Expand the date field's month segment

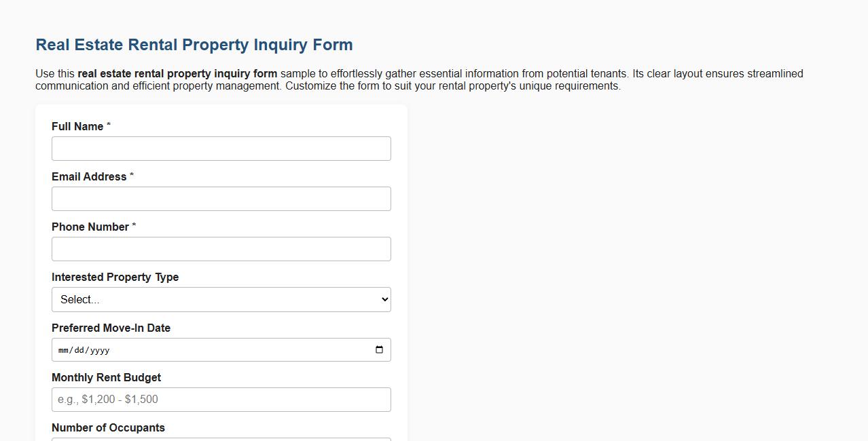tap(64, 349)
